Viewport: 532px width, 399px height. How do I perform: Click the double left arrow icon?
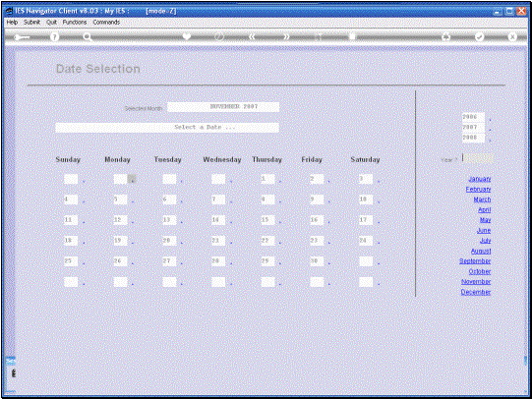point(252,37)
